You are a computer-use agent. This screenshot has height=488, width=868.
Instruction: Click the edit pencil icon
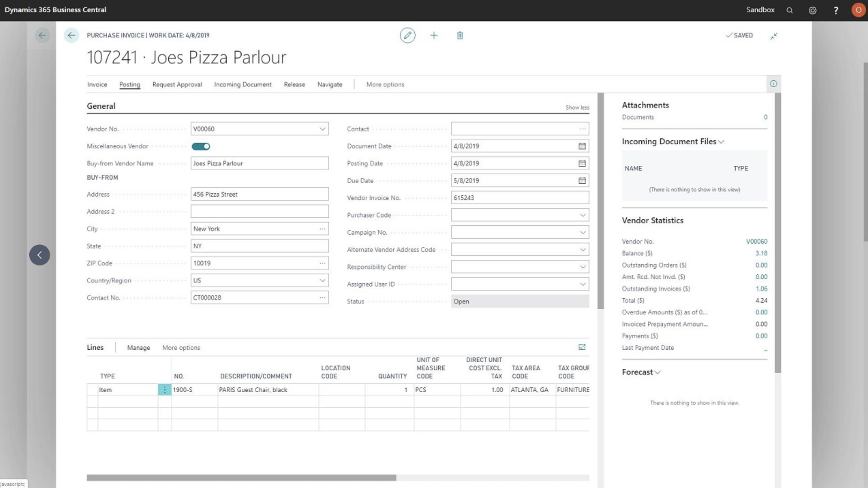[x=407, y=35]
